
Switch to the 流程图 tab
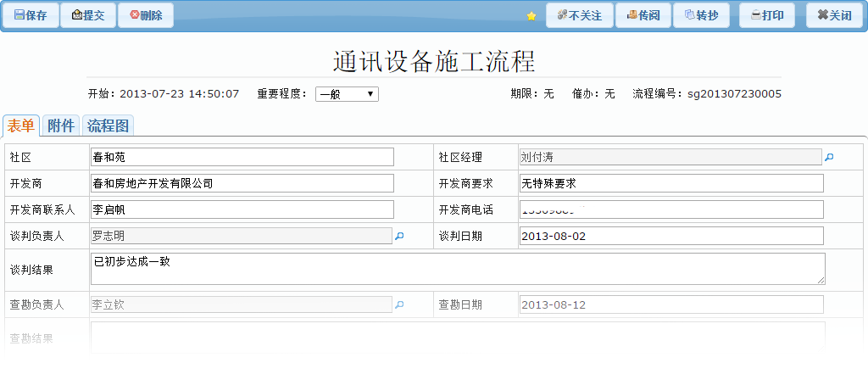pyautogui.click(x=108, y=126)
